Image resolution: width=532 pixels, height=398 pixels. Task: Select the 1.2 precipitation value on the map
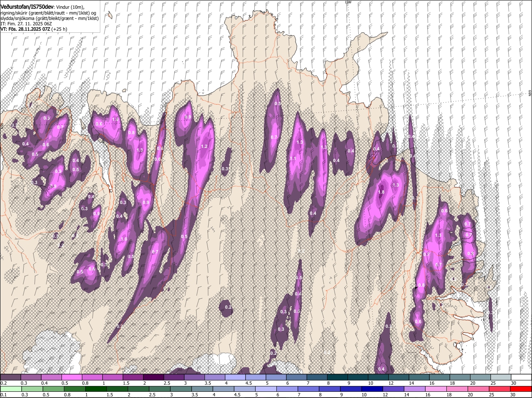tap(204, 146)
